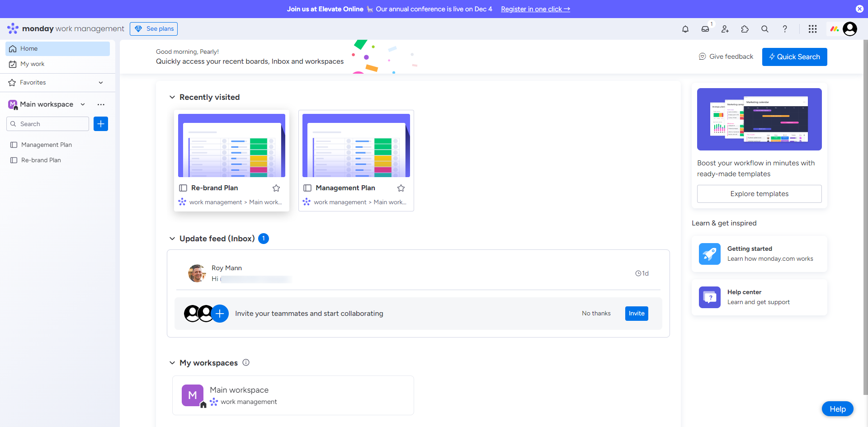Click the search magnifier in the top bar
The height and width of the screenshot is (427, 868).
765,29
